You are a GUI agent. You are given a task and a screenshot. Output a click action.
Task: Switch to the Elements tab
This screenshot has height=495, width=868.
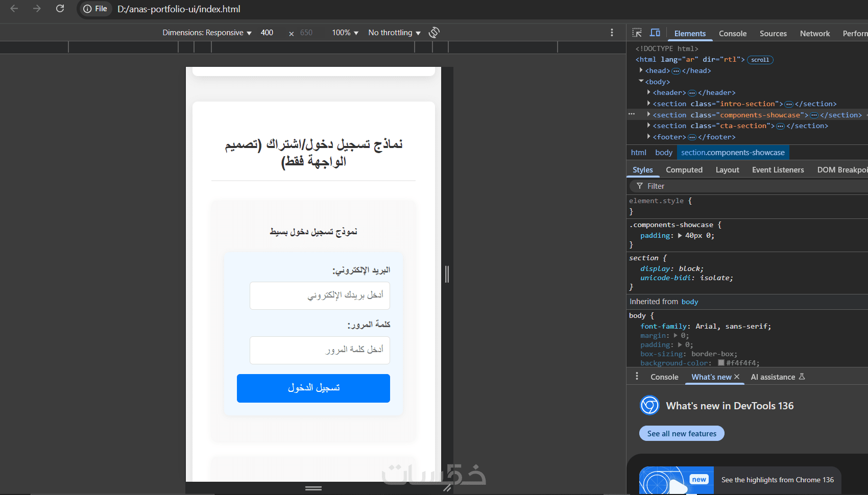point(690,34)
